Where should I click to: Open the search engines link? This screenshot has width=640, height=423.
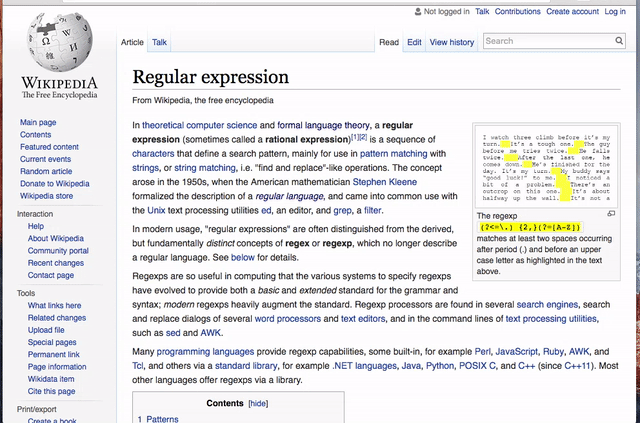(547, 305)
